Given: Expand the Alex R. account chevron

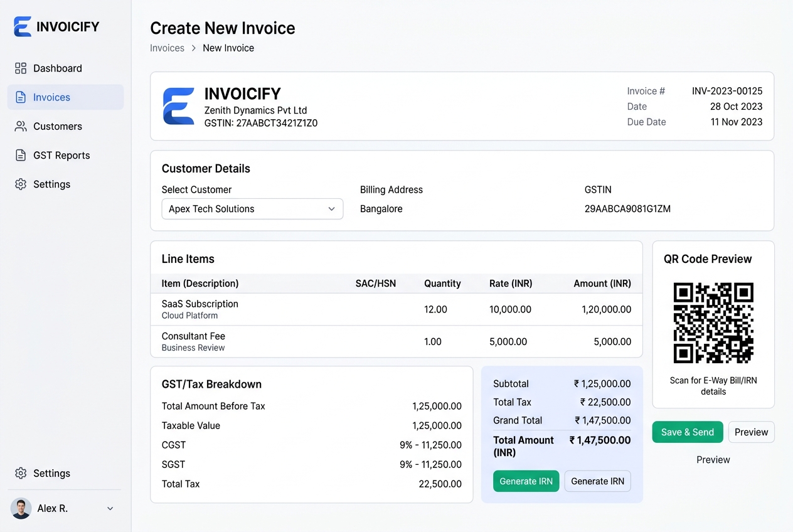Looking at the screenshot, I should pos(110,508).
